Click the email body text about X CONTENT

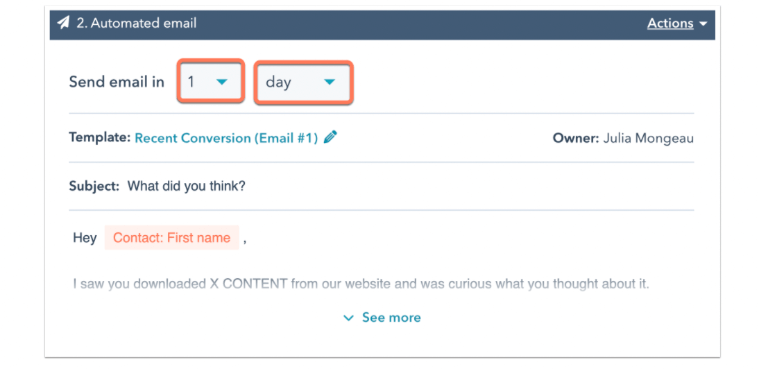coord(361,284)
